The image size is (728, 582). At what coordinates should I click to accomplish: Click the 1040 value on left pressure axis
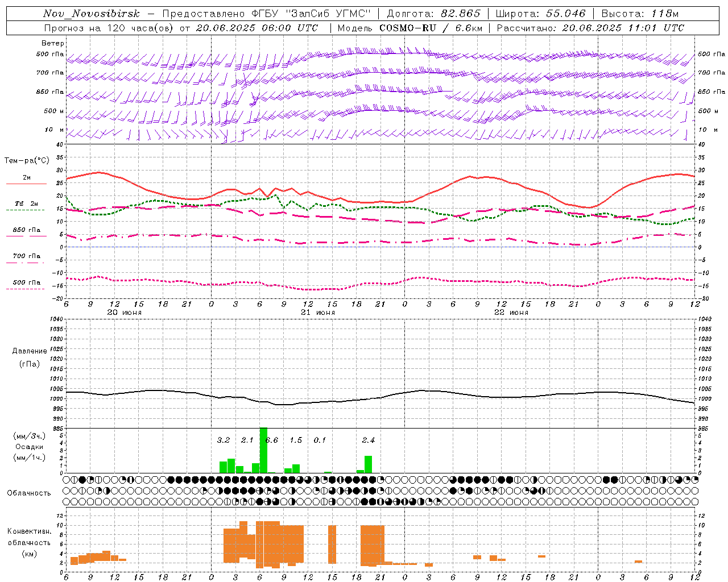click(56, 319)
